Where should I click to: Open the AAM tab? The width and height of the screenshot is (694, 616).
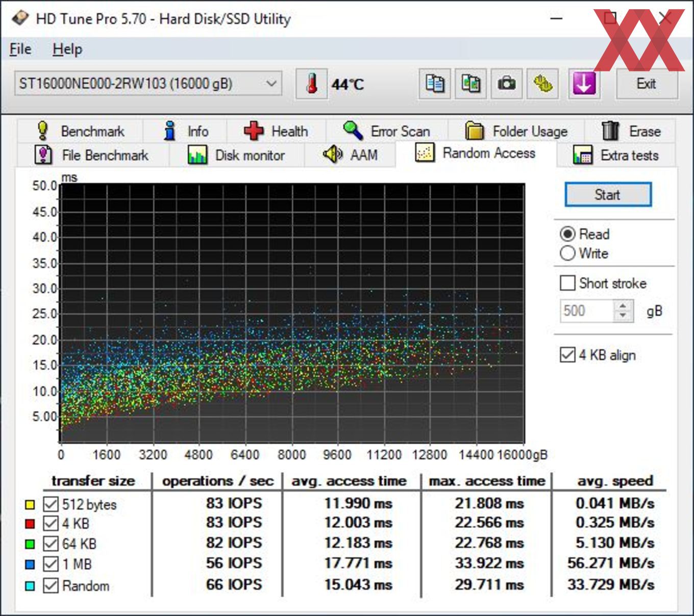pos(350,155)
